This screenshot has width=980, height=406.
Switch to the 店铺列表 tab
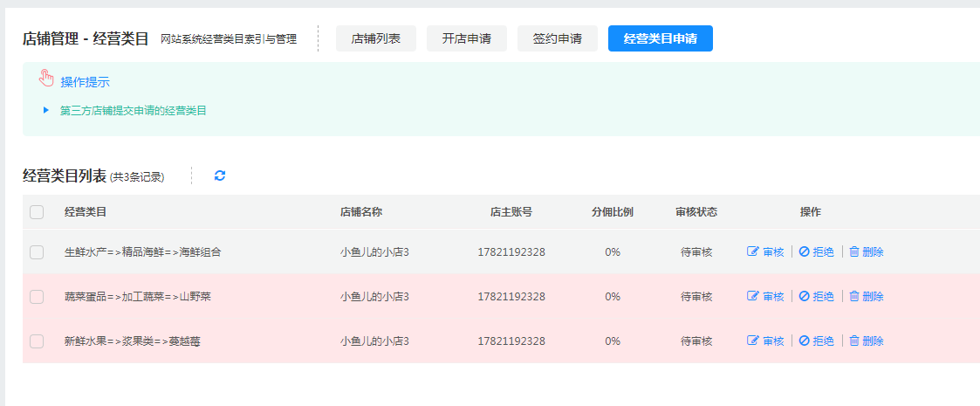[x=376, y=38]
